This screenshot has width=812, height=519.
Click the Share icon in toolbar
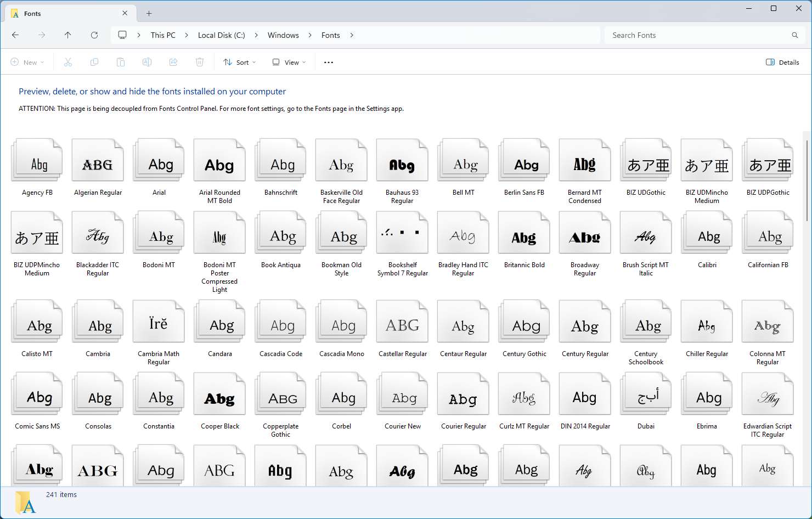pos(173,62)
